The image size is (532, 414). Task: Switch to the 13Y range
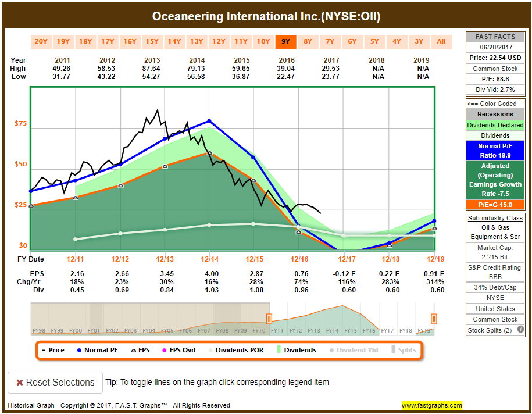197,42
